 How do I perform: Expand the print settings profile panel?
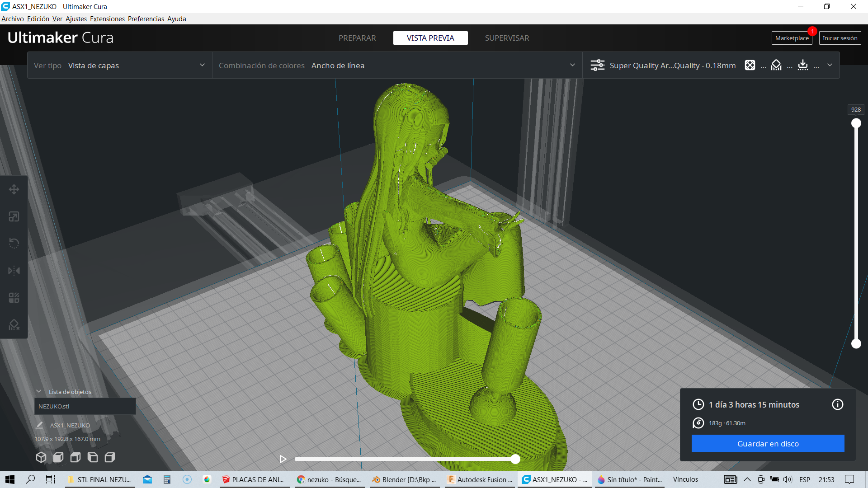click(x=830, y=65)
